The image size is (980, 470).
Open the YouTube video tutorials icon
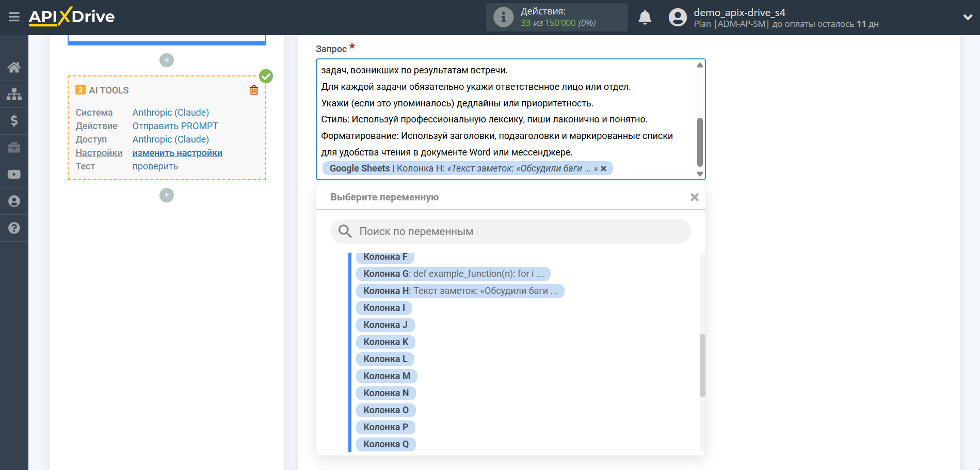[x=14, y=175]
